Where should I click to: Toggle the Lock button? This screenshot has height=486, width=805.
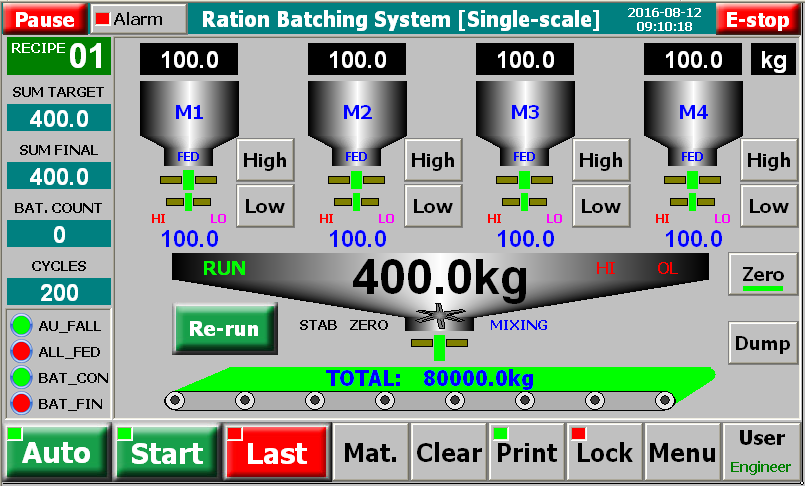(605, 452)
